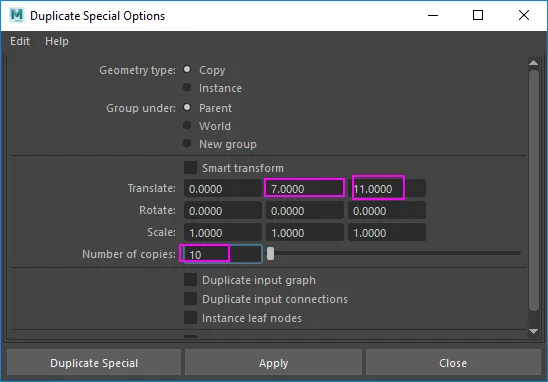Screen dimensions: 548x382
Task: Enable the Smart transform checkbox
Action: tap(190, 167)
